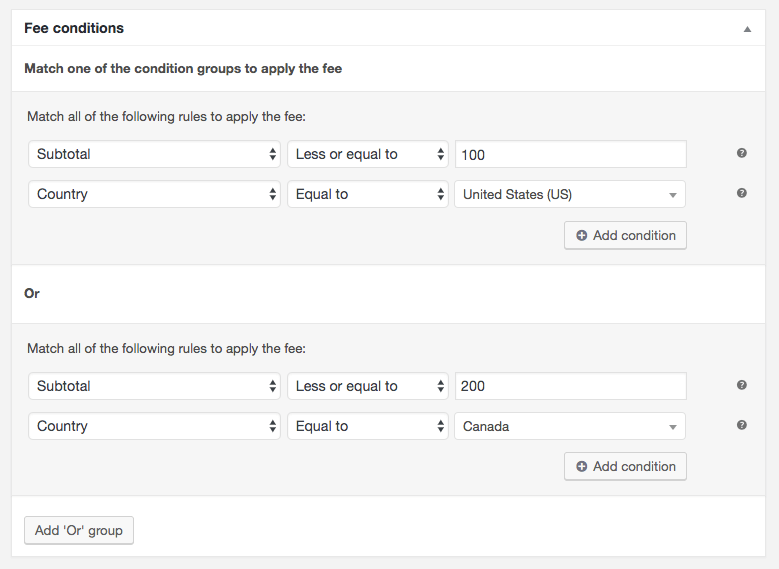Screen dimensions: 779x569
Task: Open 'Less or equal to' operator in first group
Action: pyautogui.click(x=368, y=154)
